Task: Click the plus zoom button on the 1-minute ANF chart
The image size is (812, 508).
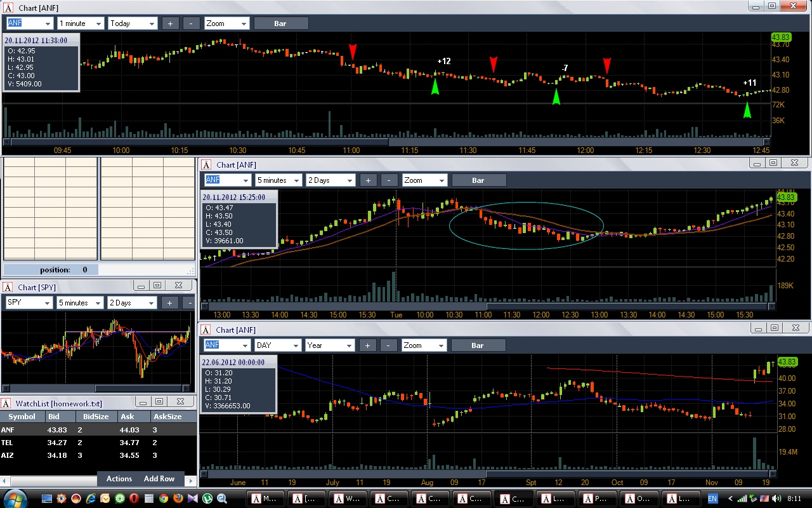Action: click(x=170, y=23)
